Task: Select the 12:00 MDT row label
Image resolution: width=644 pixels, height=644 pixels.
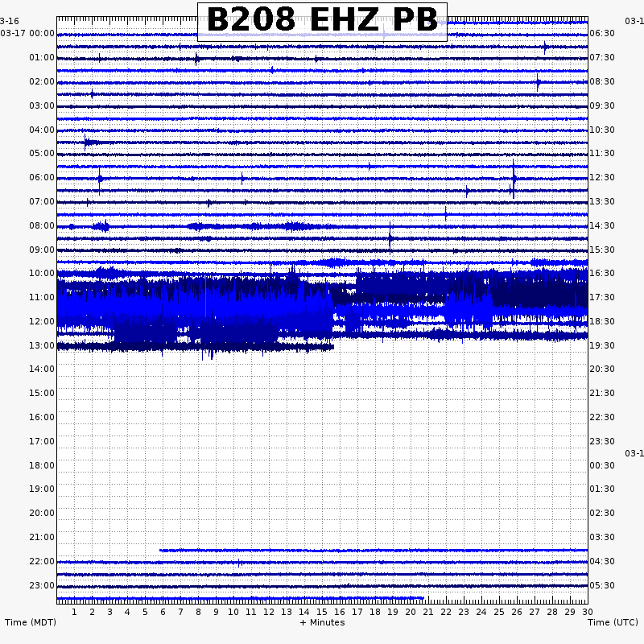Action: (42, 321)
